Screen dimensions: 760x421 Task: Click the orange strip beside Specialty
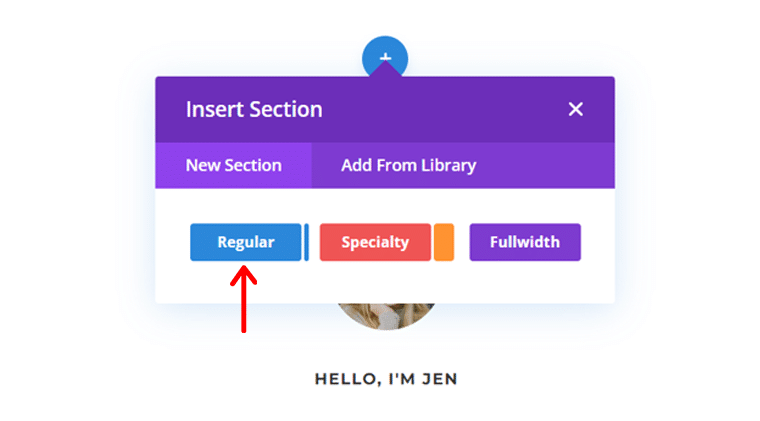click(x=444, y=242)
